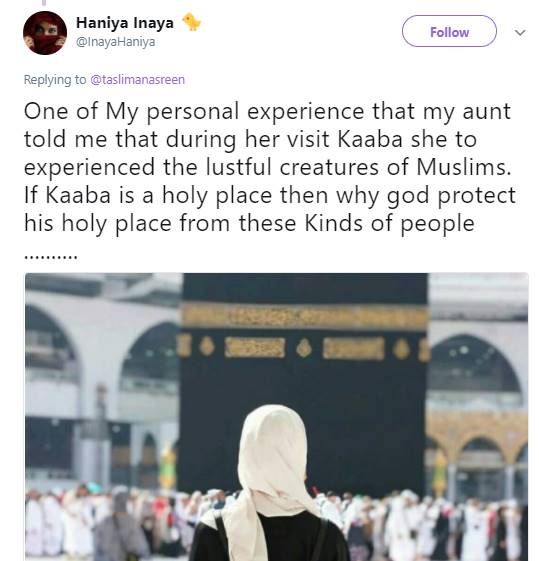Click the line "his holy place from these Kinds"
This screenshot has width=539, height=561.
[249, 223]
